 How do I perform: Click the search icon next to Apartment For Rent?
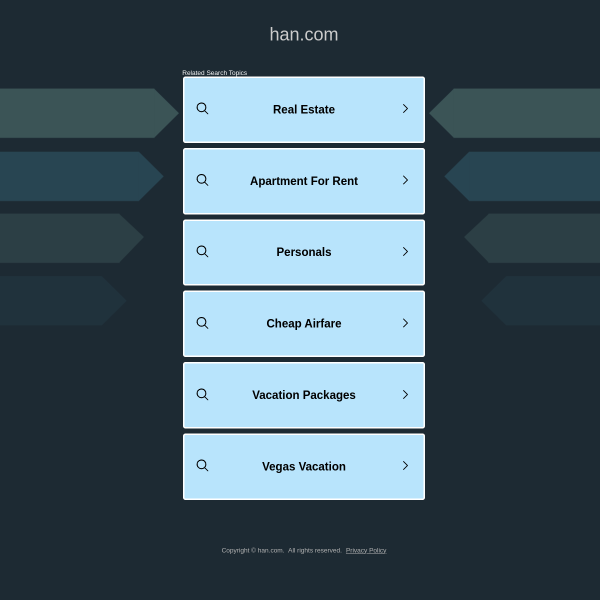(202, 180)
